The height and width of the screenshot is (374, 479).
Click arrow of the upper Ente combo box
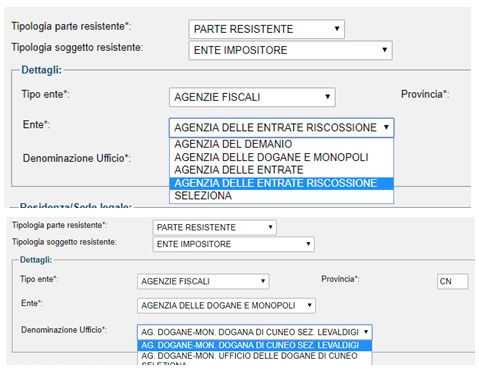pos(386,127)
